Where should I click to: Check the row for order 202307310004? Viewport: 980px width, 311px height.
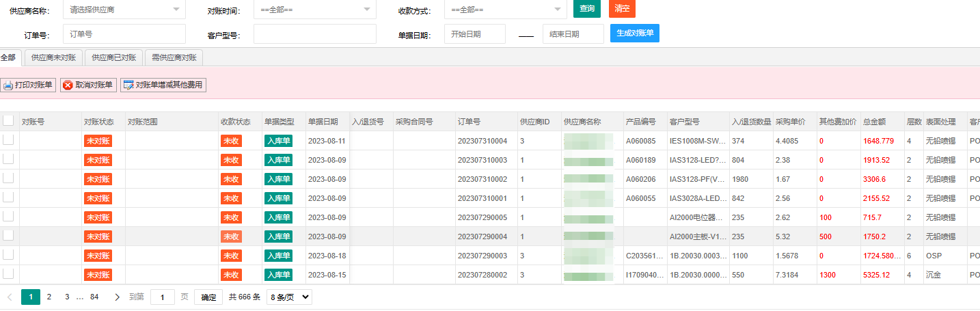point(8,139)
